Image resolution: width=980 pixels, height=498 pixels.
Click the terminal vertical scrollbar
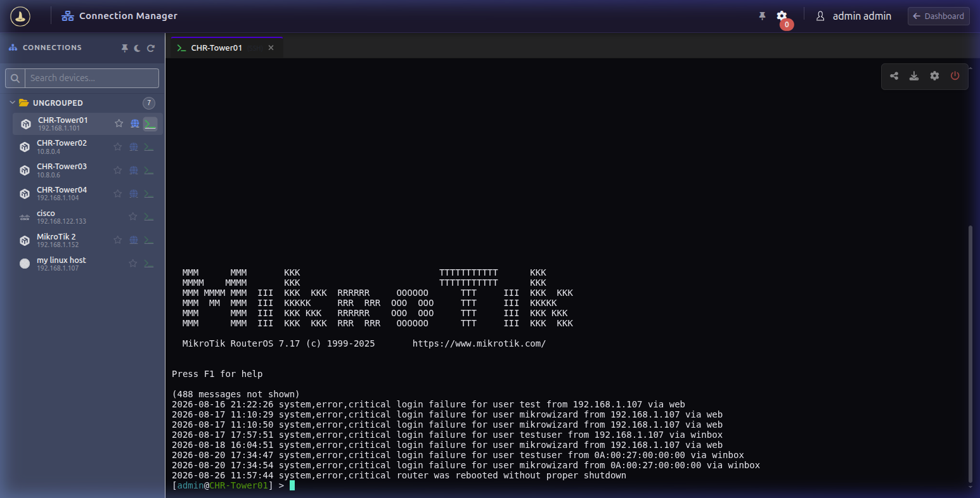(969, 355)
